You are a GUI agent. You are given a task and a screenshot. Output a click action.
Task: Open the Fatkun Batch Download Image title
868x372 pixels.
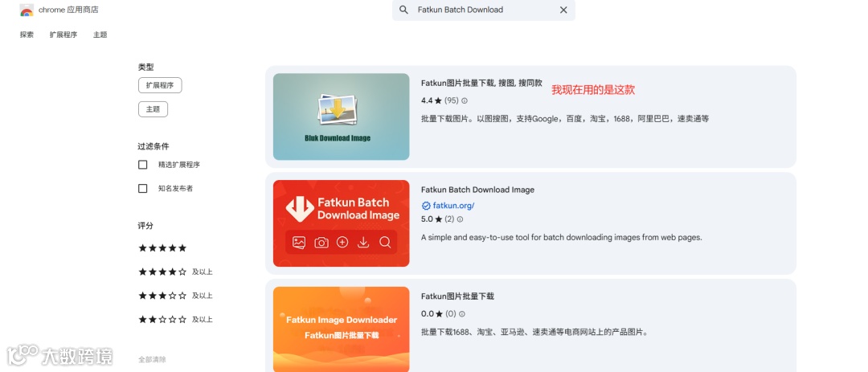pos(477,190)
